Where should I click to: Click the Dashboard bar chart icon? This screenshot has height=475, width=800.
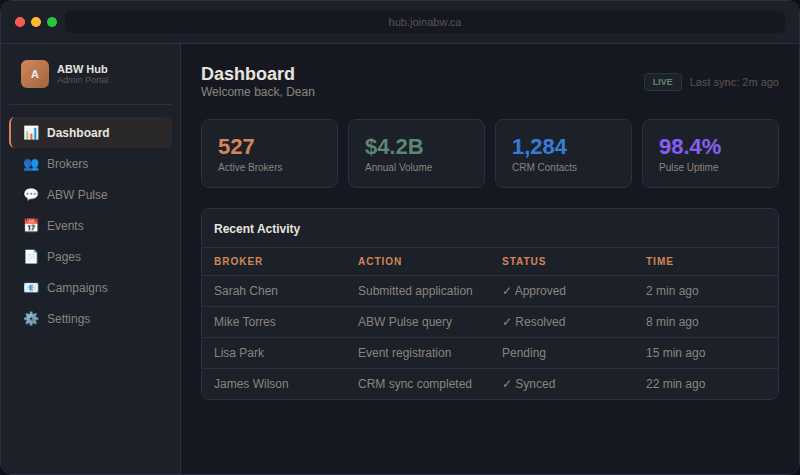[x=31, y=133]
